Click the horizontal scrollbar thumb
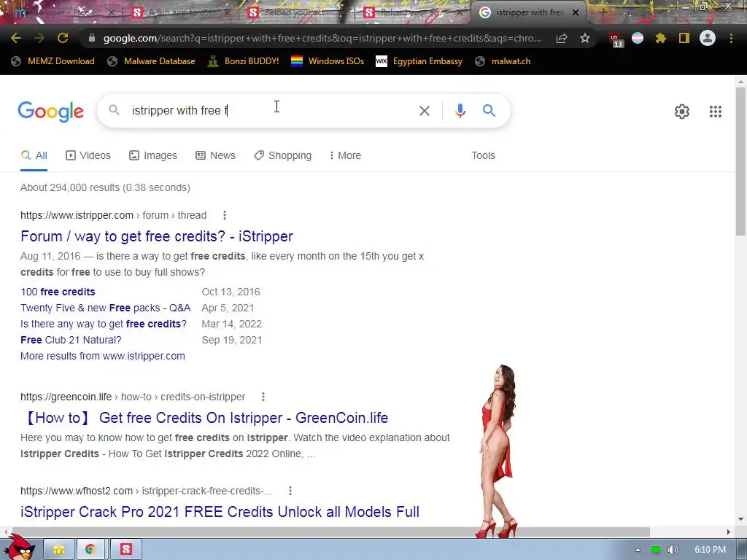Image resolution: width=747 pixels, height=560 pixels. 330,532
